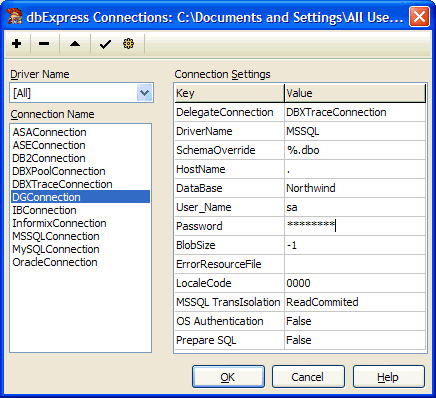Open driver settings via the gear icon
The width and height of the screenshot is (436, 398).
(128, 44)
